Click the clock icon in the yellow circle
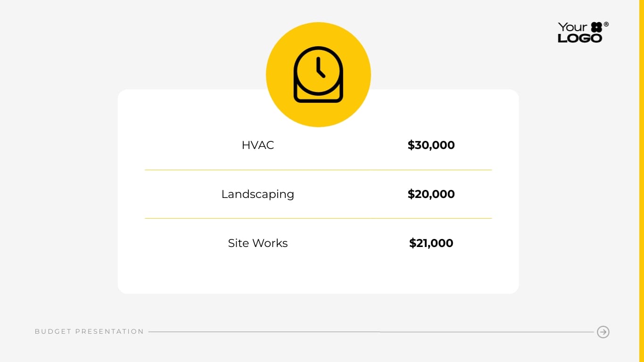This screenshot has width=644, height=362. point(318,74)
